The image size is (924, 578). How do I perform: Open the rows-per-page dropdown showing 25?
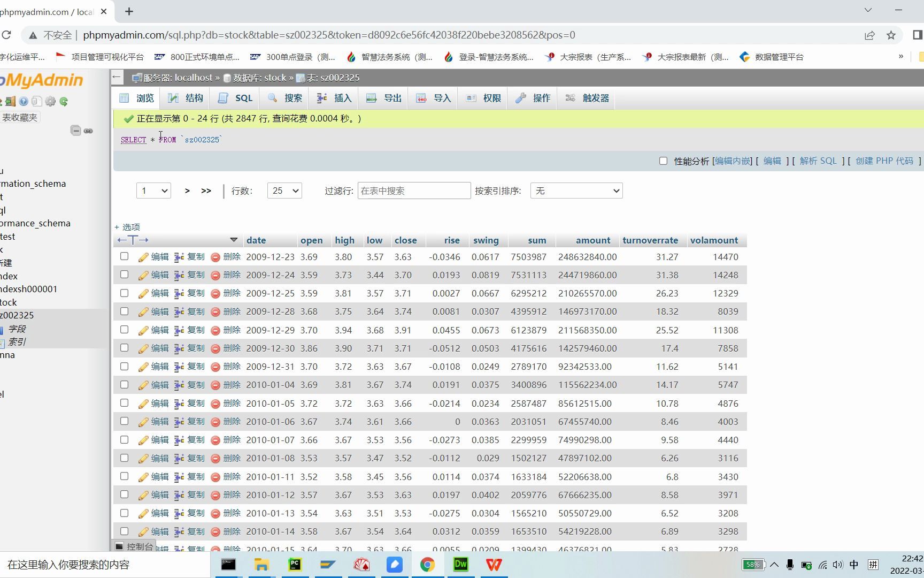284,191
